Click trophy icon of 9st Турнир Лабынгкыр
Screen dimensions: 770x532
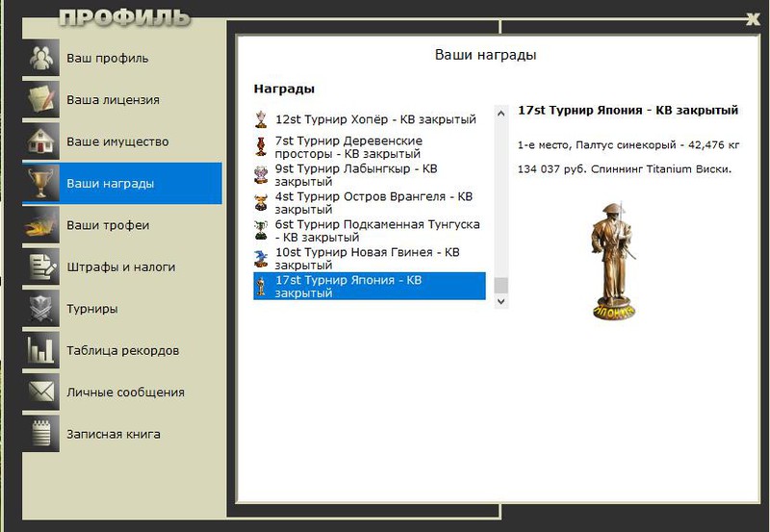(261, 175)
